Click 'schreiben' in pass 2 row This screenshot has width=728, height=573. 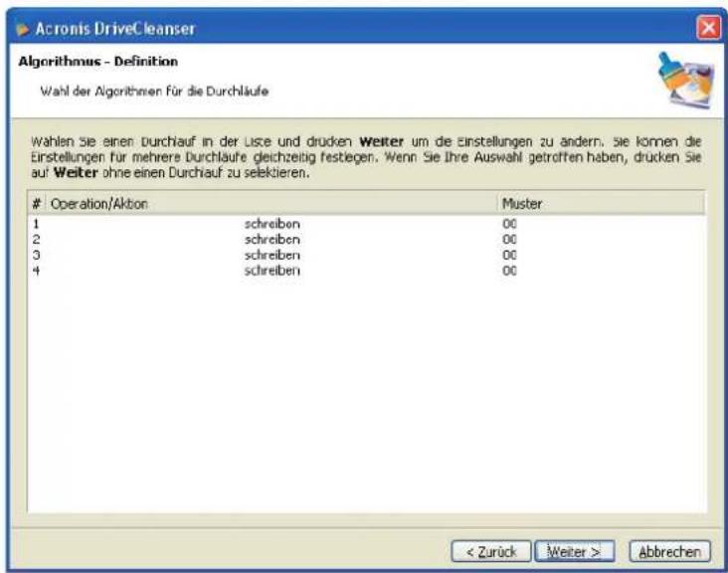273,240
